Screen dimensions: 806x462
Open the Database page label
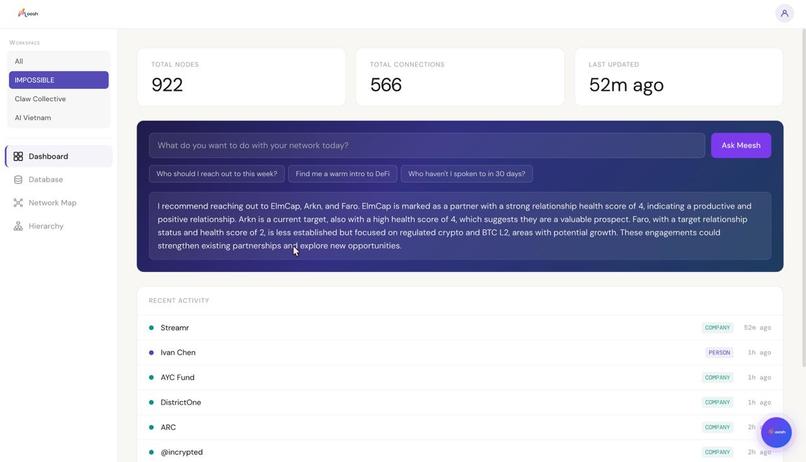point(46,179)
